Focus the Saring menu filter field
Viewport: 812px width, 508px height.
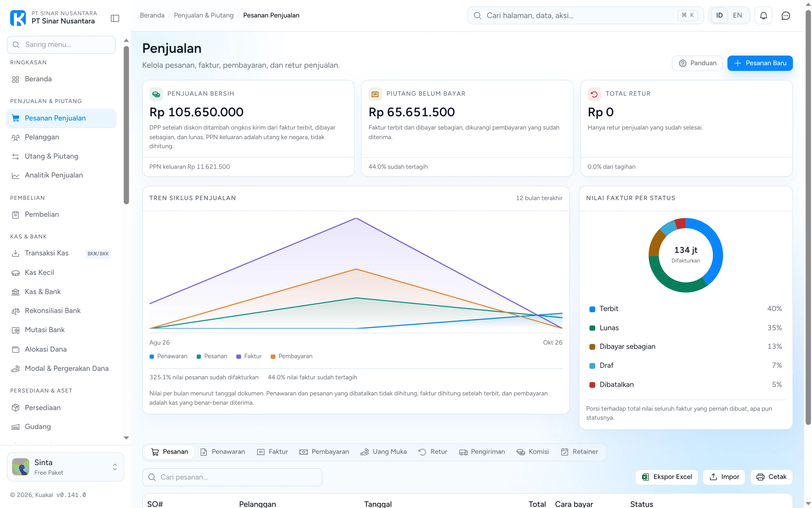(61, 45)
